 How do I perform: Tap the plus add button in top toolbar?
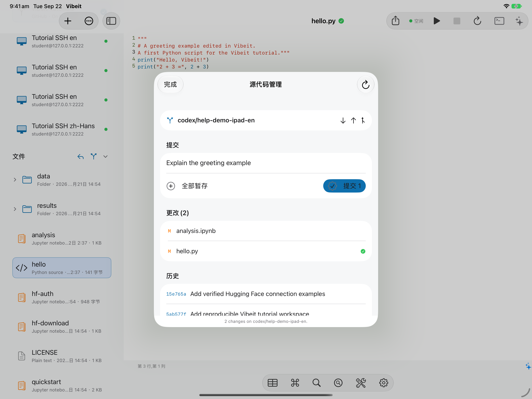68,21
